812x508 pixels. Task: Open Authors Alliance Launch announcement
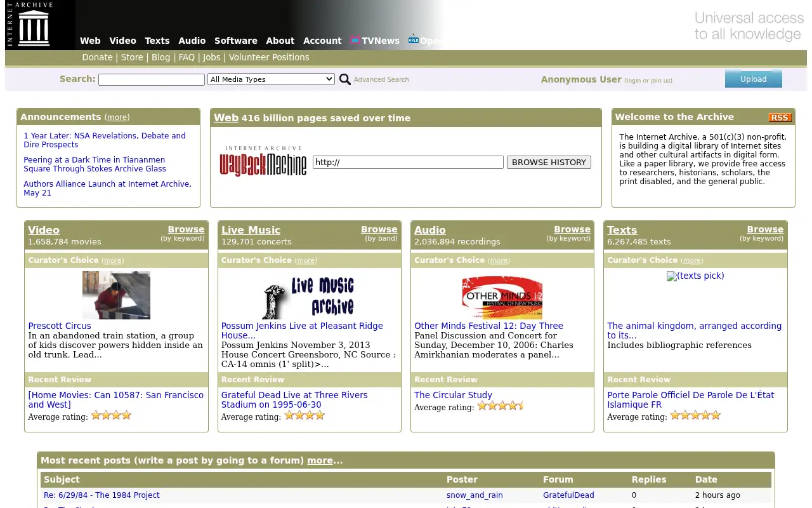point(107,188)
